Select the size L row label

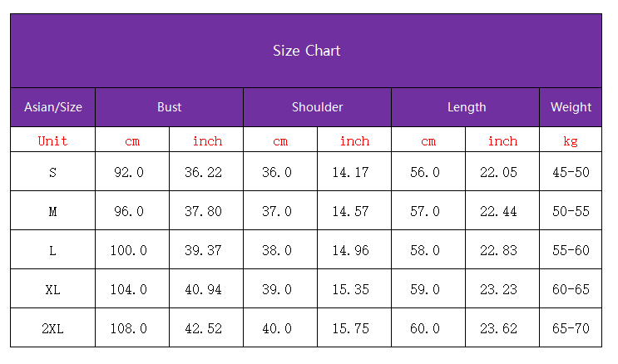pos(53,250)
